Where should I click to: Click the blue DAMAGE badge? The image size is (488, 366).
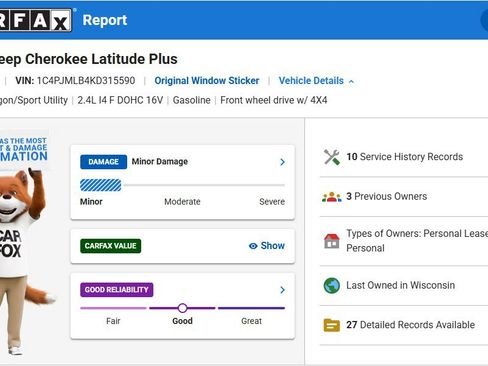coord(103,162)
